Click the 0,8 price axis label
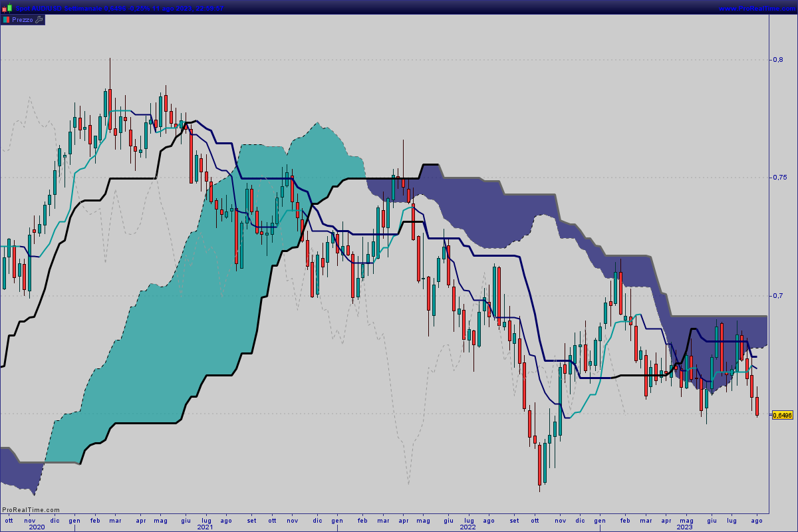The height and width of the screenshot is (532, 798). point(777,60)
